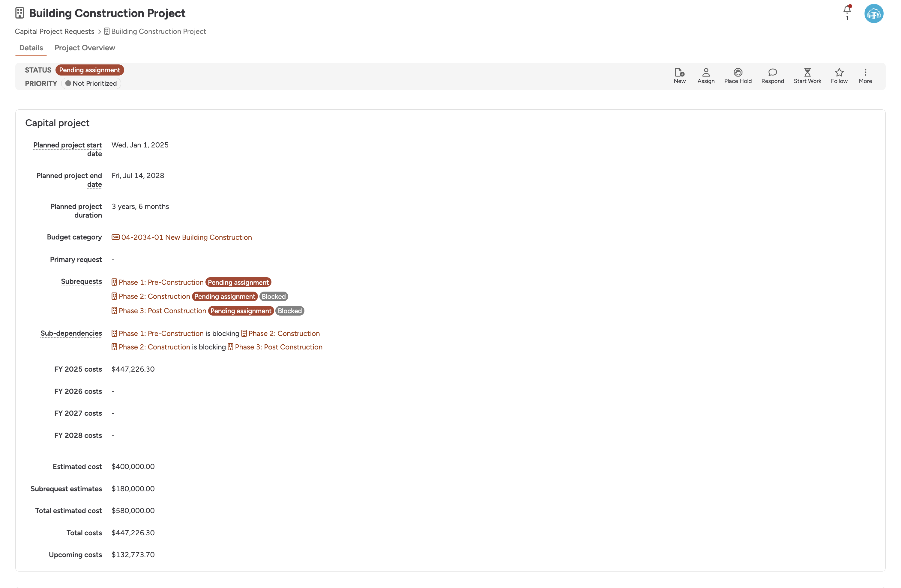Click the Estimated cost field label
The height and width of the screenshot is (588, 901).
pos(77,467)
